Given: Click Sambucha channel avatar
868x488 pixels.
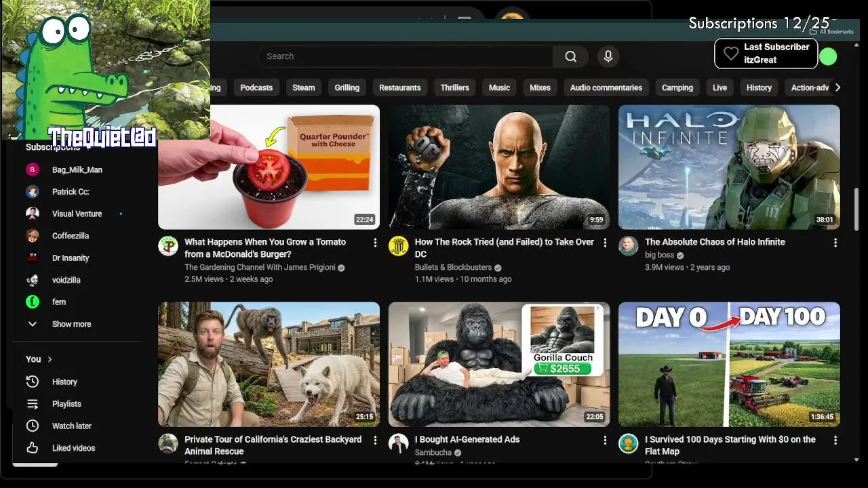Looking at the screenshot, I should [x=398, y=443].
